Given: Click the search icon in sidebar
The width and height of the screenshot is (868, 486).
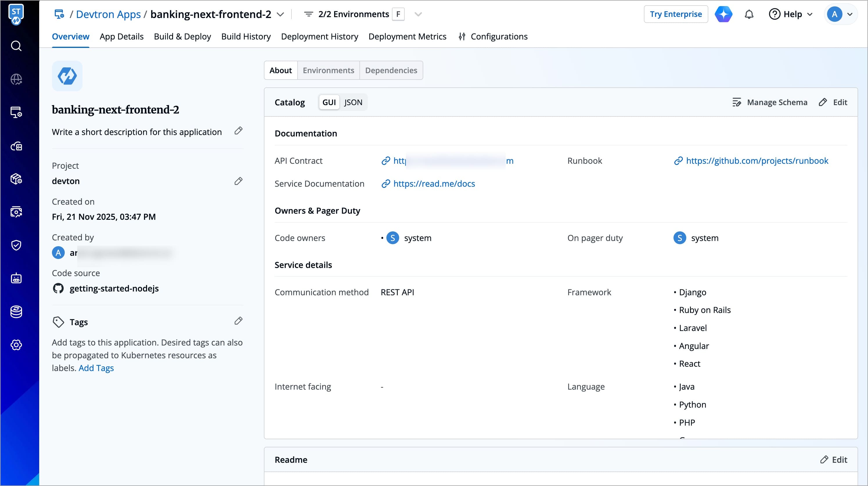Looking at the screenshot, I should coord(16,46).
